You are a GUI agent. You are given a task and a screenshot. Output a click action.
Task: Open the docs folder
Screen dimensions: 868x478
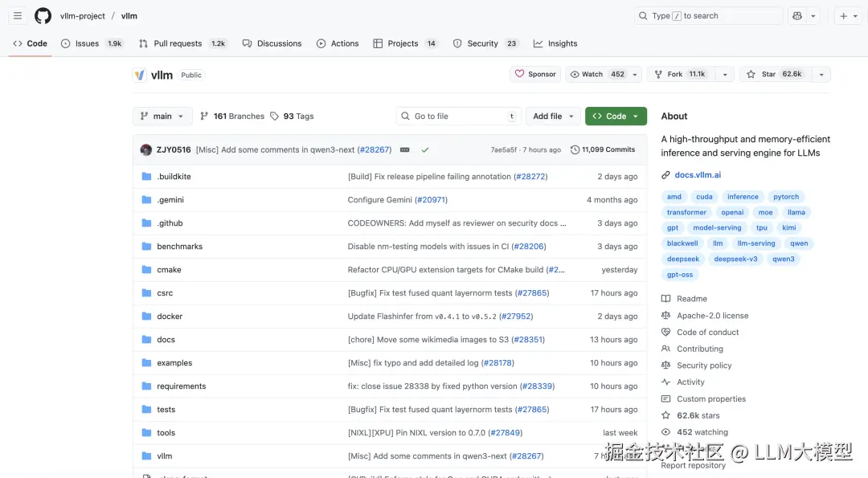click(166, 340)
